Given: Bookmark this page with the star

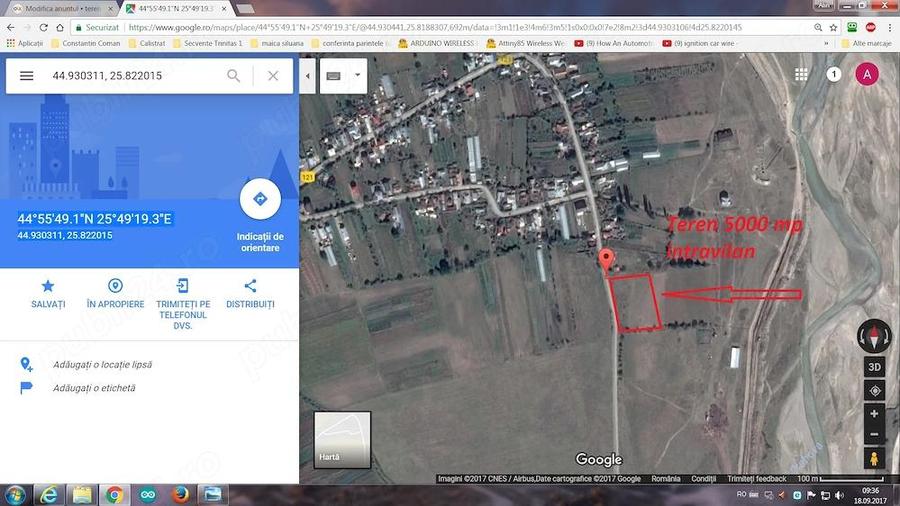Looking at the screenshot, I should tap(833, 28).
